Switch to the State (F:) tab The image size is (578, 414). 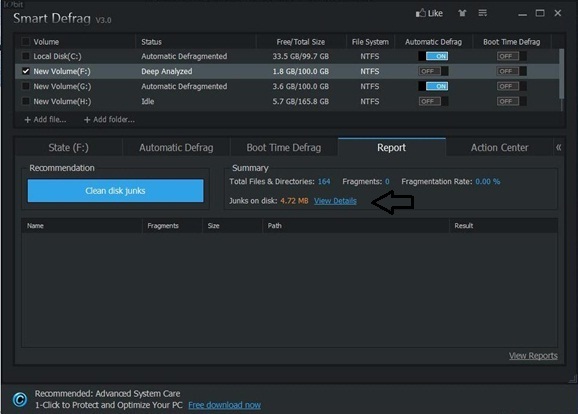69,147
